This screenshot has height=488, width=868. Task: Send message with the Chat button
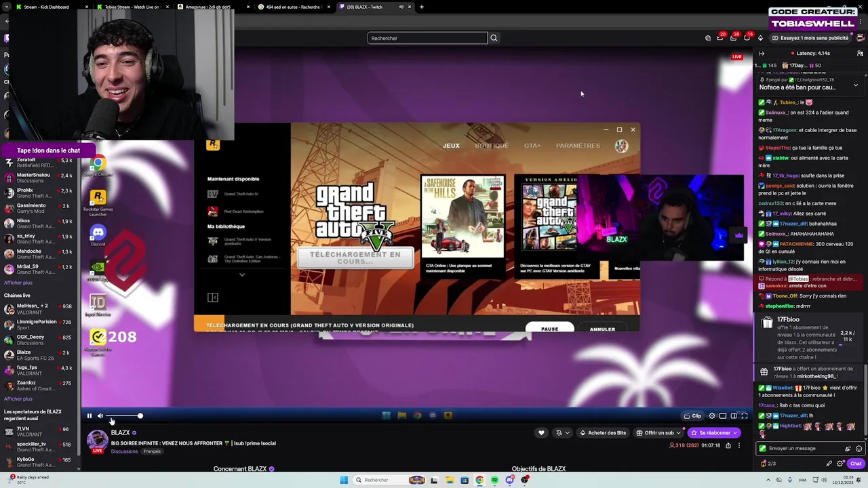click(x=856, y=464)
